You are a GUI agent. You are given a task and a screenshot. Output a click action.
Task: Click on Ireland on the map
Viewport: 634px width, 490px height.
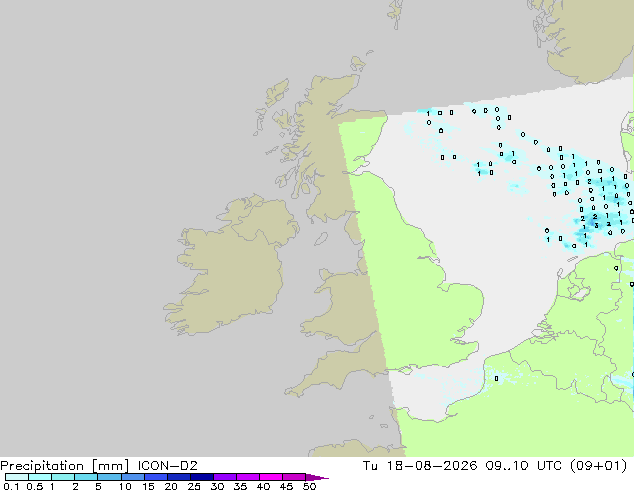pos(230,267)
